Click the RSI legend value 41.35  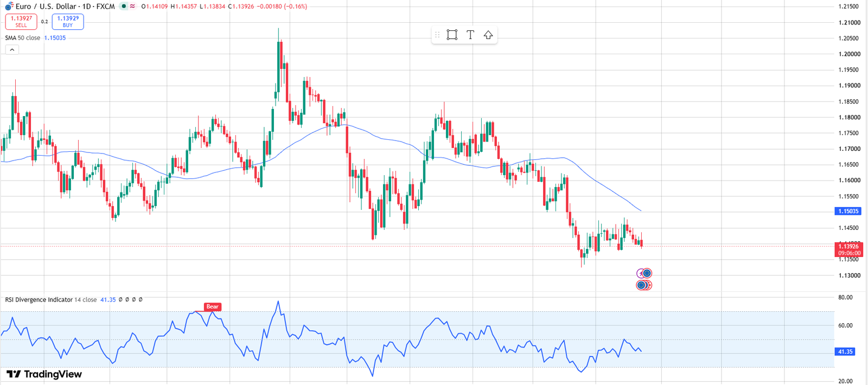coord(108,300)
